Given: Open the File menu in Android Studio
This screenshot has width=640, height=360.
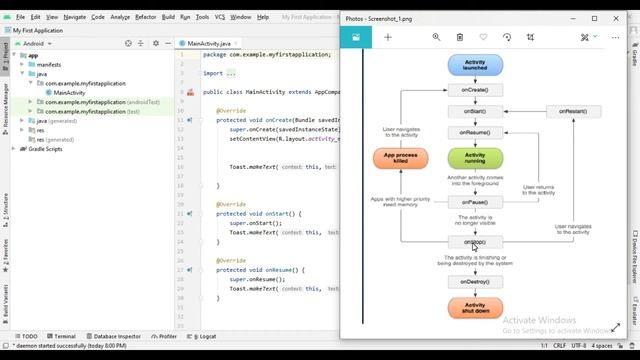Looking at the screenshot, I should point(20,17).
